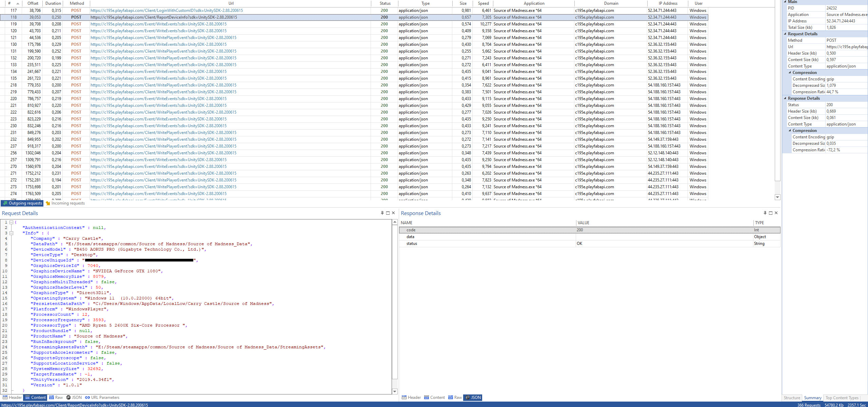Pin the Request Details panel
Viewport: 868px width, 407px height.
coord(382,213)
